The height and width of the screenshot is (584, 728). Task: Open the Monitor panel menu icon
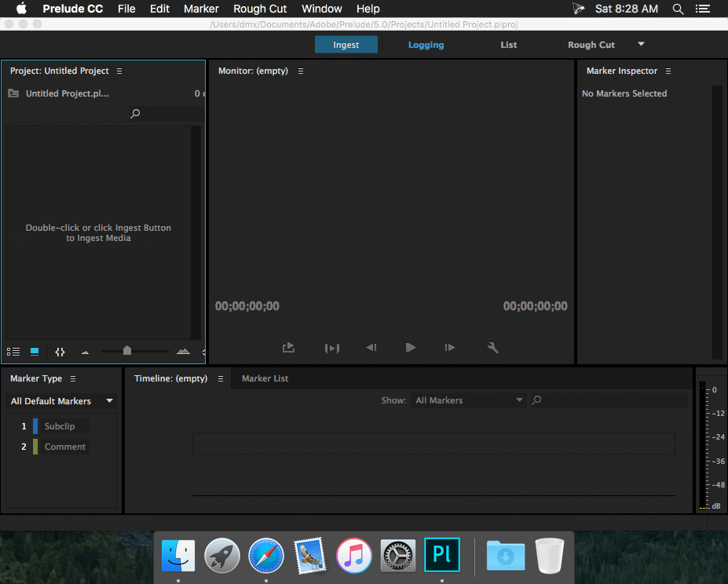301,71
